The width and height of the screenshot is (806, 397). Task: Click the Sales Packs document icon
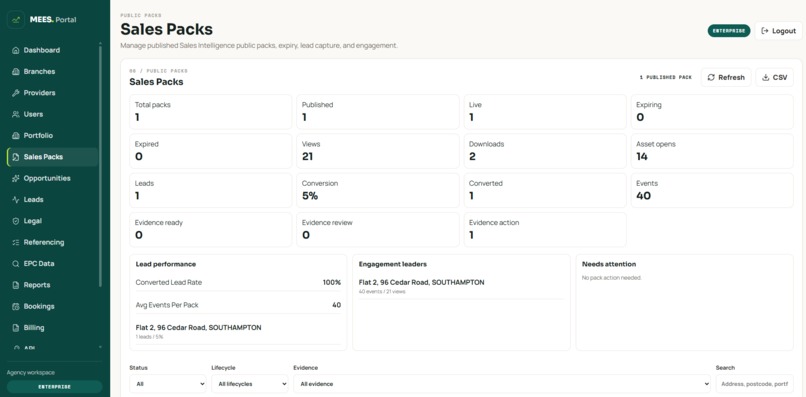15,157
